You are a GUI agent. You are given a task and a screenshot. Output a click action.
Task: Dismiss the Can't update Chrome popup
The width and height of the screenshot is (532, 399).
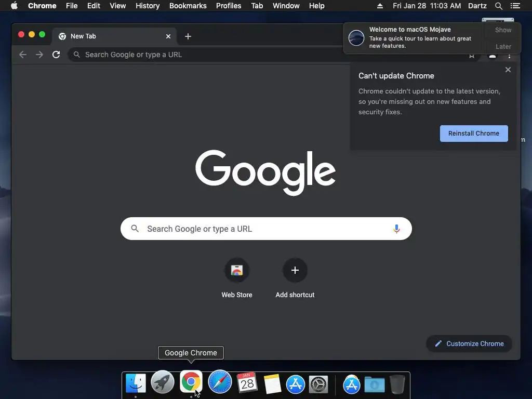[x=508, y=70]
